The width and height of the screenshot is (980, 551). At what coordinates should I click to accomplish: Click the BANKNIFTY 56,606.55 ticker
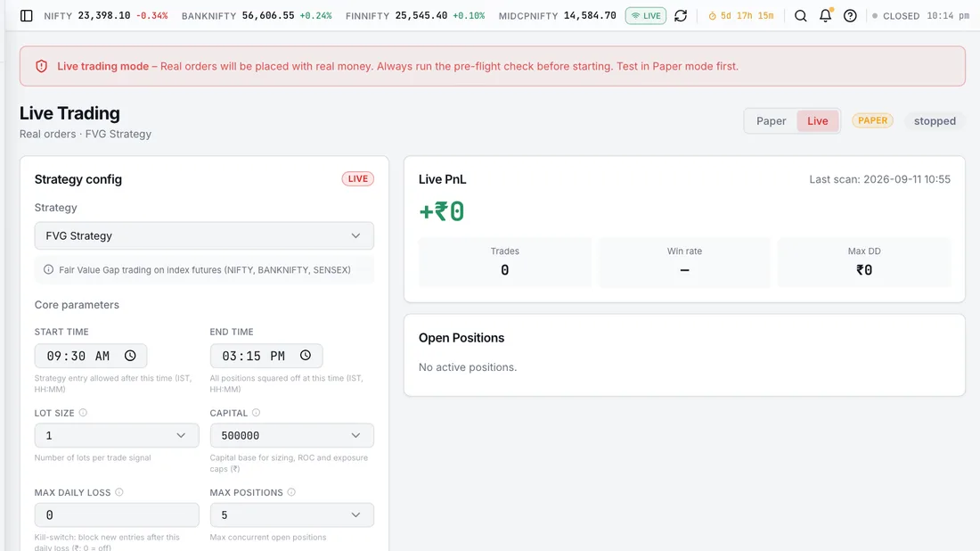tap(257, 16)
